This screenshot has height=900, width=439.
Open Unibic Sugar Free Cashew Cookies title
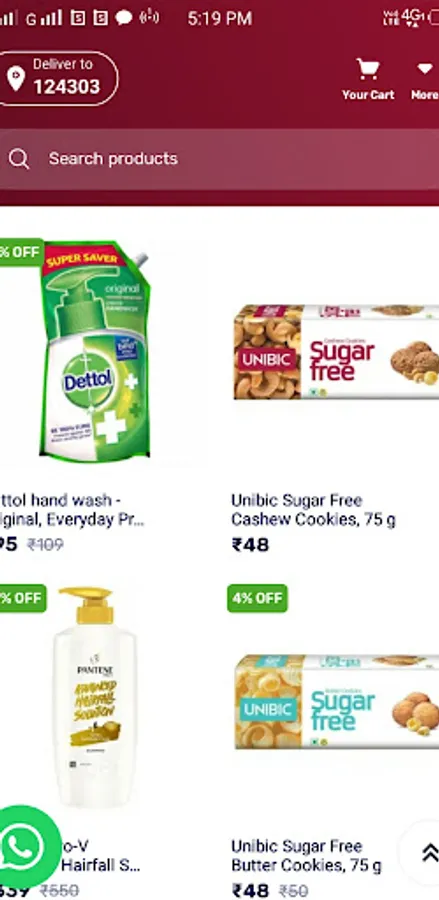(313, 510)
